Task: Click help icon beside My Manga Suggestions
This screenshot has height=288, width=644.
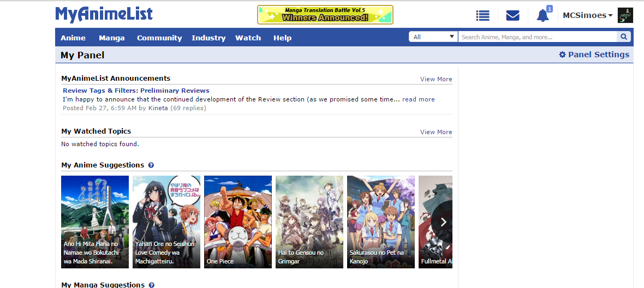Action: point(151,285)
